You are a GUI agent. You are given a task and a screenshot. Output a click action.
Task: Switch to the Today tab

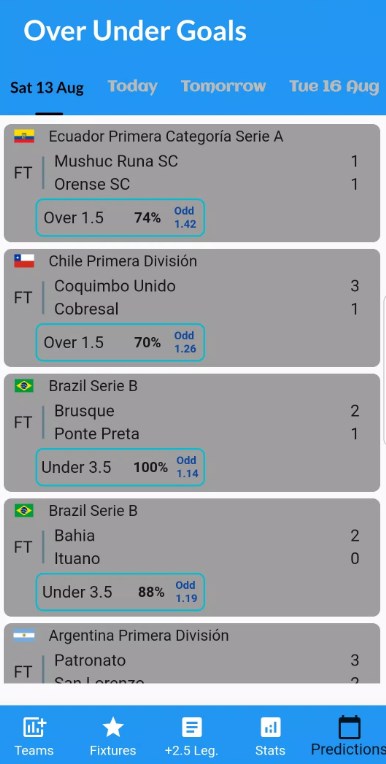click(x=132, y=87)
